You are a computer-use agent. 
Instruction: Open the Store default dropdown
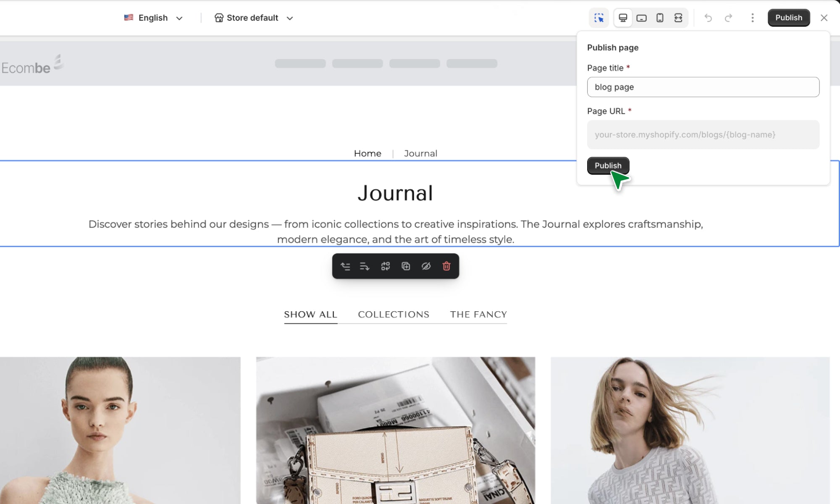[253, 18]
